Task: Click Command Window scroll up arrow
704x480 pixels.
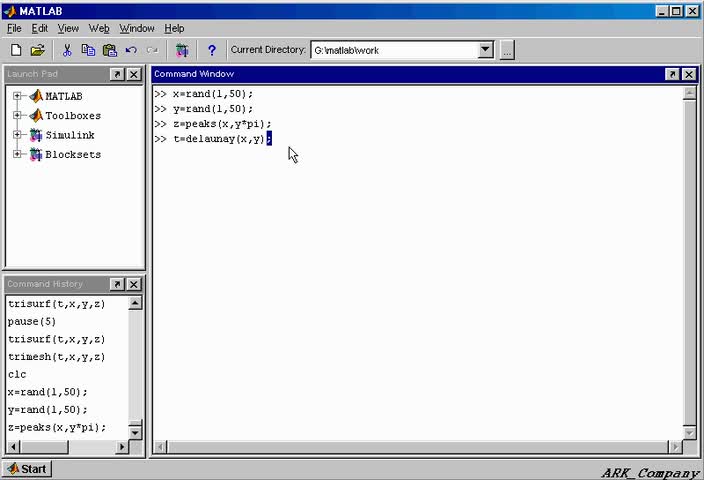Action: 689,93
